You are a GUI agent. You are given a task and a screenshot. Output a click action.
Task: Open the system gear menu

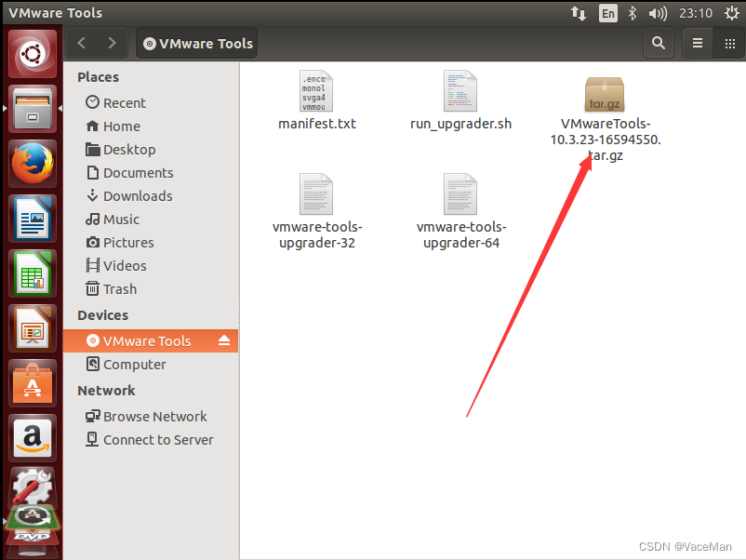tap(730, 13)
